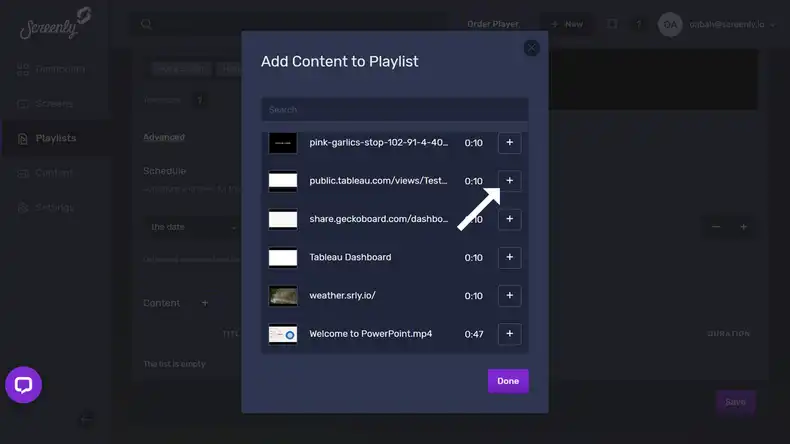Open the 'the date' dropdown
This screenshot has width=790, height=444.
[194, 227]
